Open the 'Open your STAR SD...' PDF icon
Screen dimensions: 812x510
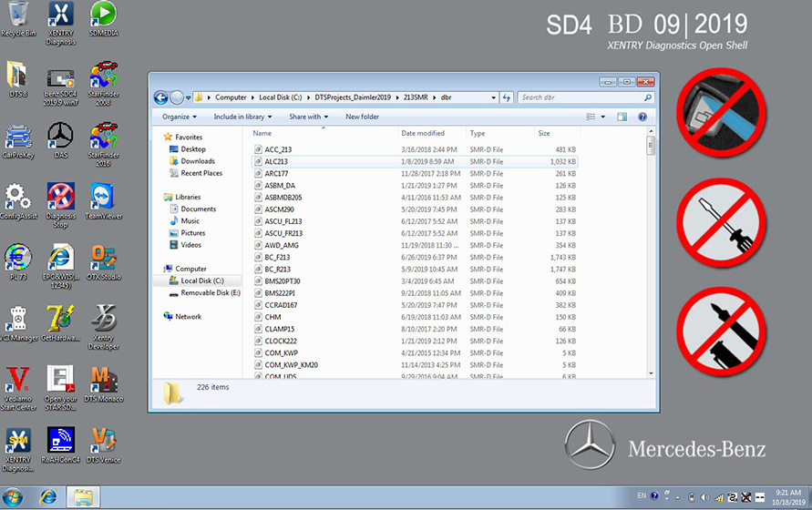(x=60, y=388)
